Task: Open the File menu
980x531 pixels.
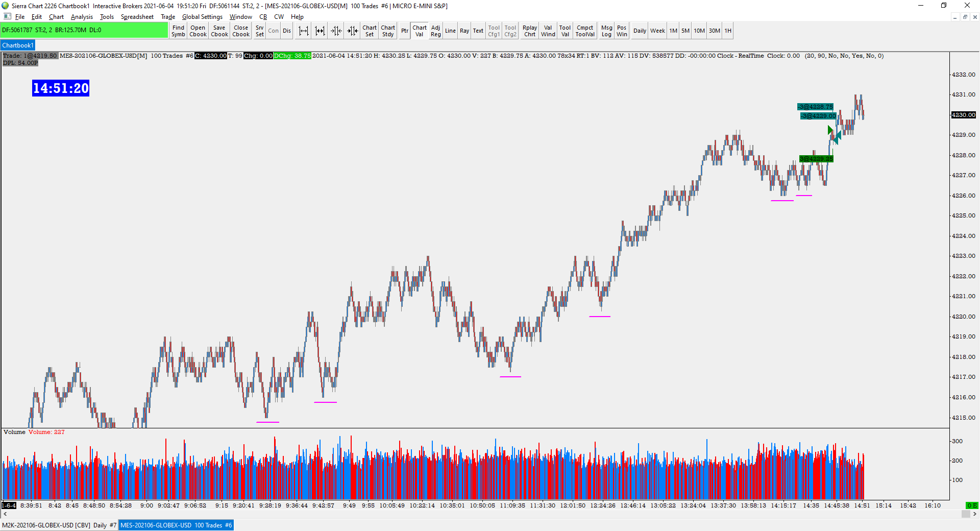Action: (x=20, y=17)
